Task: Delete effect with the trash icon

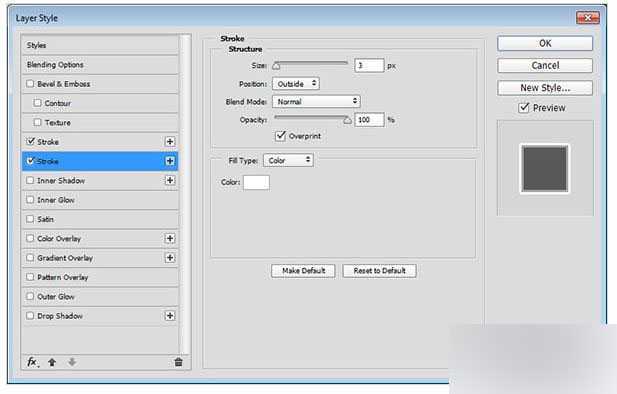Action: tap(178, 362)
